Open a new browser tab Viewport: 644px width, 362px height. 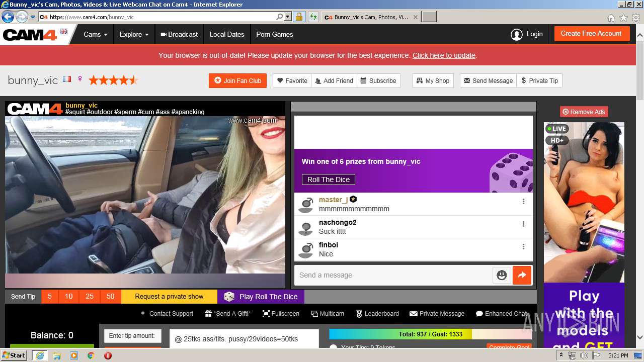click(x=429, y=17)
